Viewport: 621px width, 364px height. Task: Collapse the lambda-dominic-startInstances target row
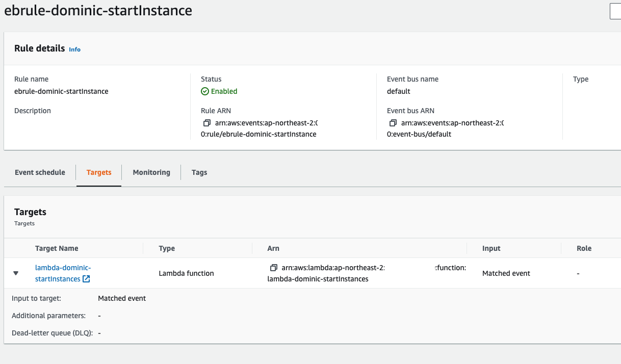click(16, 273)
